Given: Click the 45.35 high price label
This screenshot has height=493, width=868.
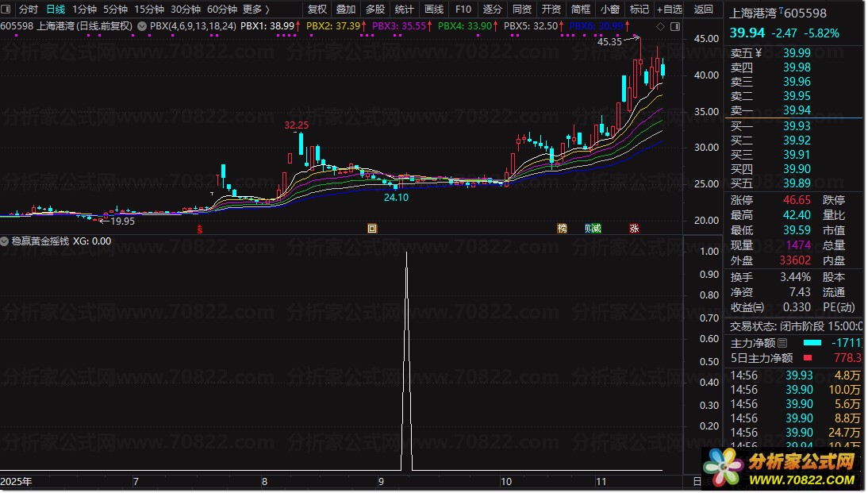Looking at the screenshot, I should pyautogui.click(x=609, y=41).
